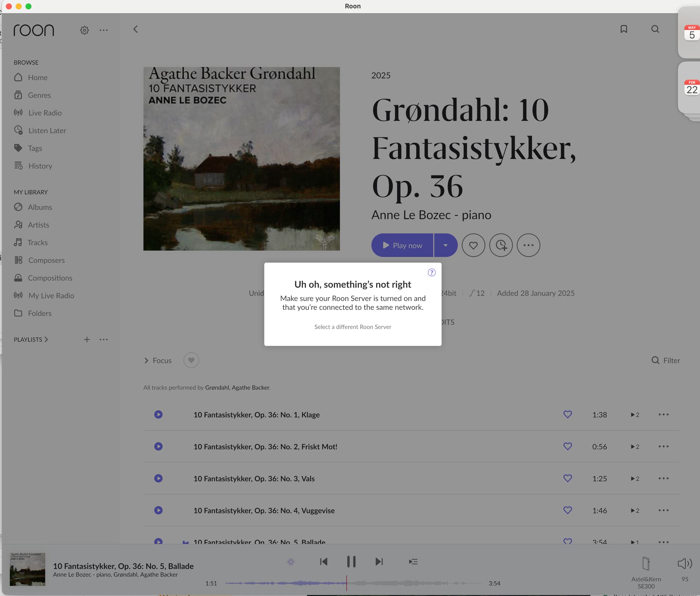Open the sidebar three-dot menu next to settings
Viewport: 700px width, 596px height.
(104, 30)
